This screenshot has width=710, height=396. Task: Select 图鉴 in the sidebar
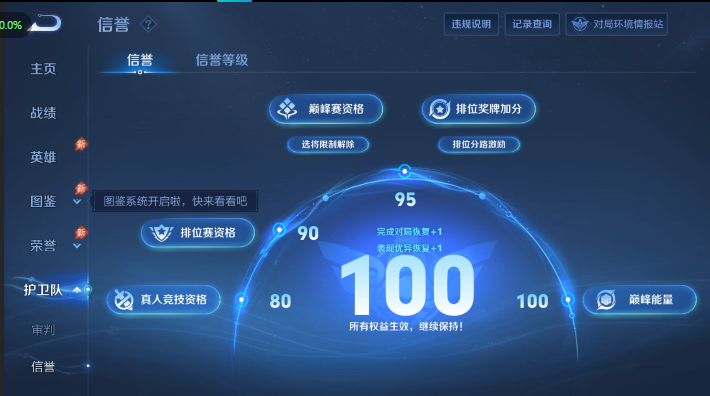(43, 201)
